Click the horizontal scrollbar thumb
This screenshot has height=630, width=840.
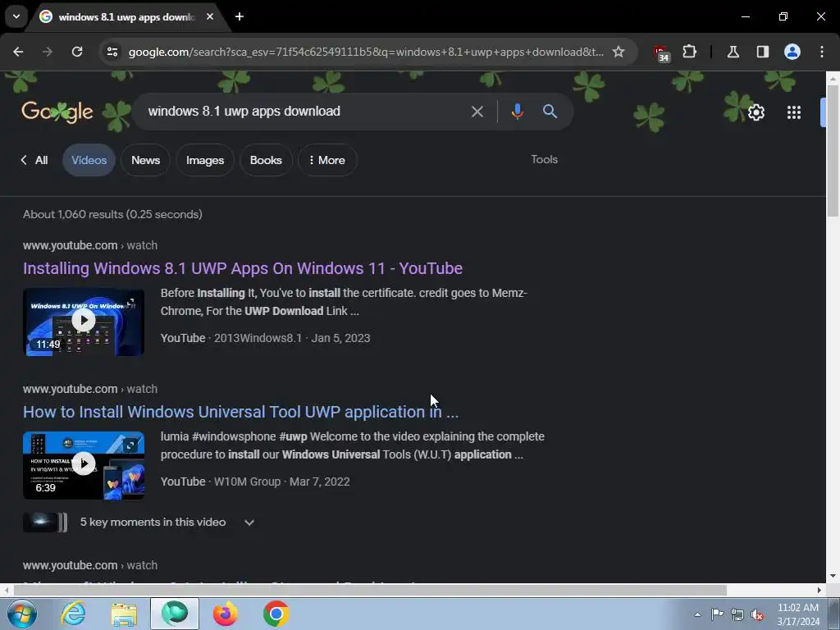pyautogui.click(x=370, y=591)
